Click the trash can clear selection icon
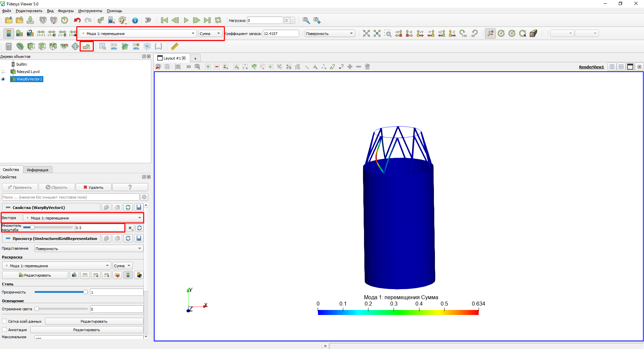The height and width of the screenshot is (349, 644). click(367, 67)
